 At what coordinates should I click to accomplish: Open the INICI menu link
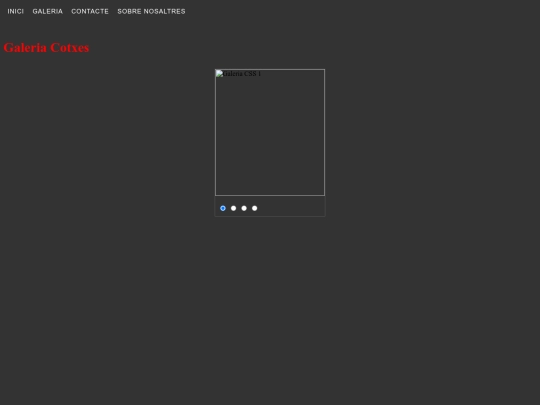pos(15,11)
